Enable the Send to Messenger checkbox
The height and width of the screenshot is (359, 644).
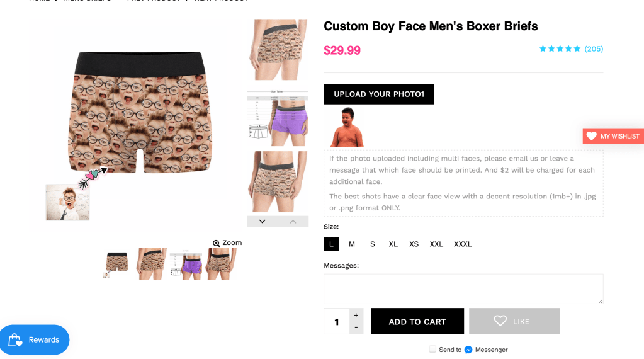tap(432, 349)
